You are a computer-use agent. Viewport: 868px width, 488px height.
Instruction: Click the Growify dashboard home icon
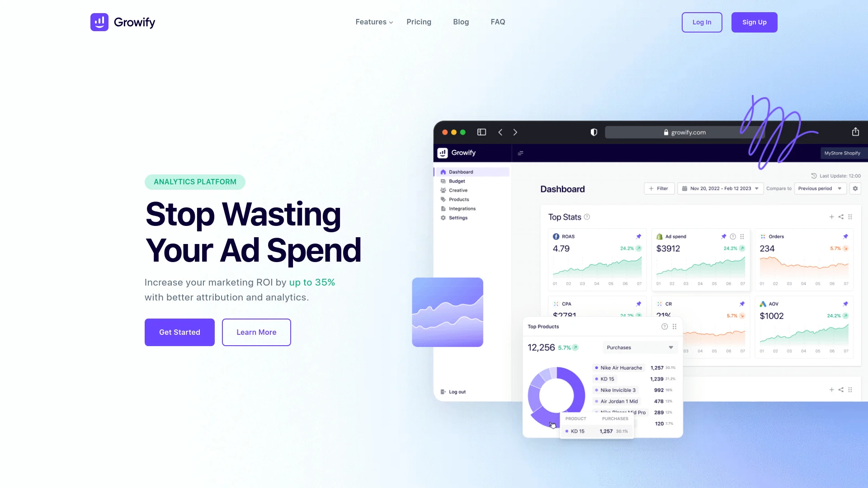pos(443,172)
